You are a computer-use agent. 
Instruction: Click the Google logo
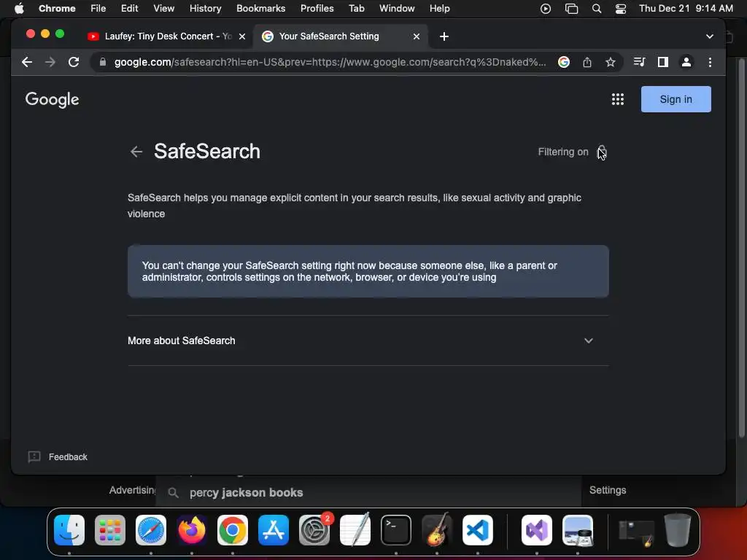point(53,99)
